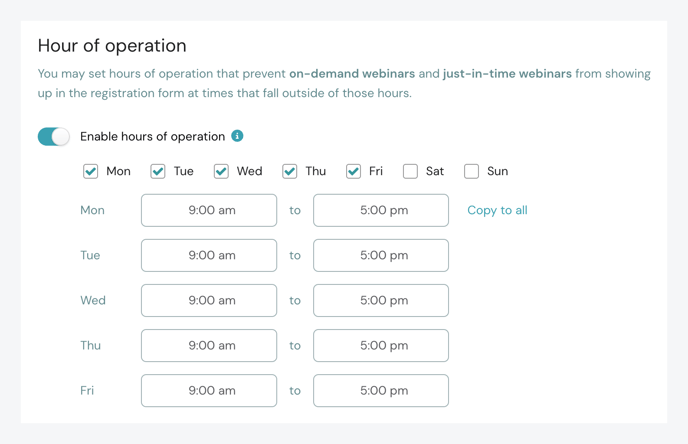The image size is (688, 444).
Task: Enable the Sun checkbox
Action: (x=472, y=171)
